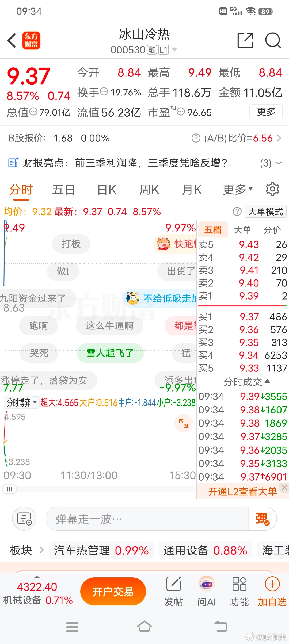
Task: Click 开通L2查看大单 banner
Action: coord(242,492)
